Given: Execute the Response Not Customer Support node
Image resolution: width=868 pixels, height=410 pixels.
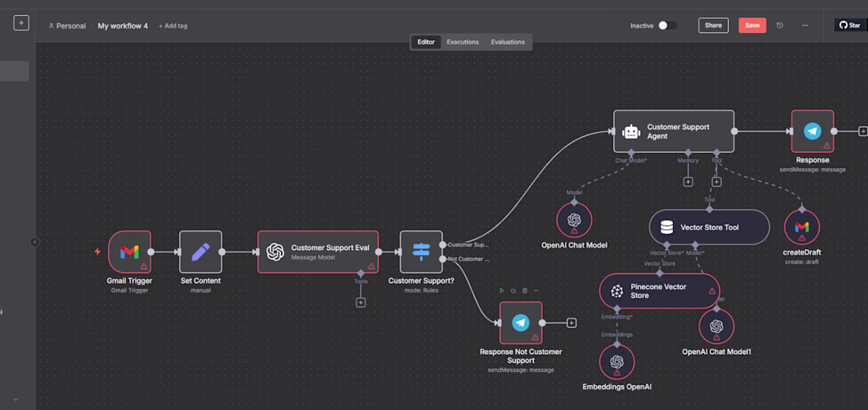Looking at the screenshot, I should 502,290.
